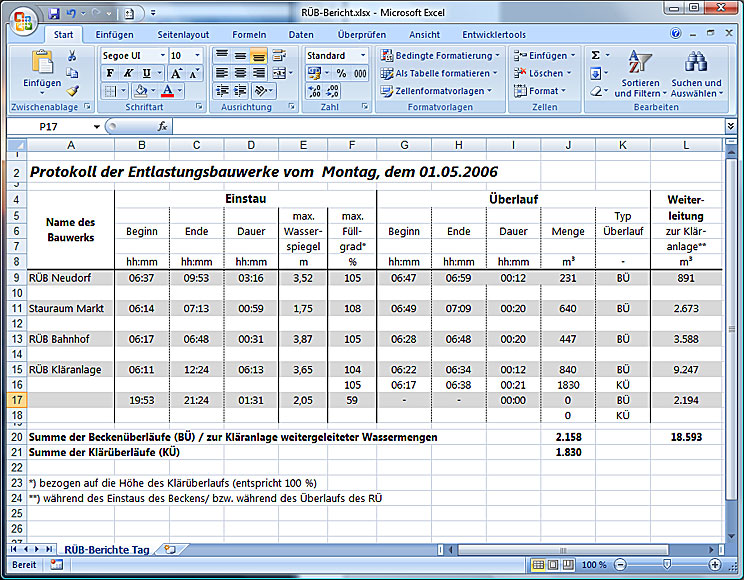This screenshot has width=744, height=580.
Task: Toggle right text alignment
Action: 259,73
